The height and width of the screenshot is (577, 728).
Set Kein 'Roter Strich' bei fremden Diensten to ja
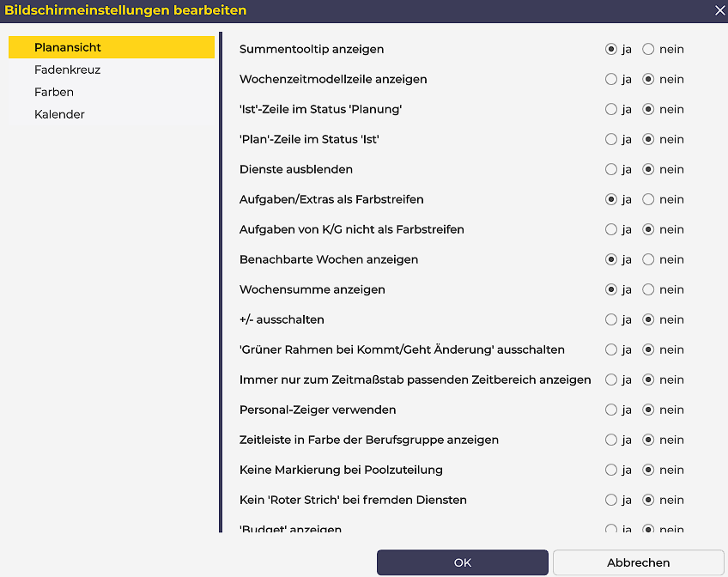click(611, 500)
